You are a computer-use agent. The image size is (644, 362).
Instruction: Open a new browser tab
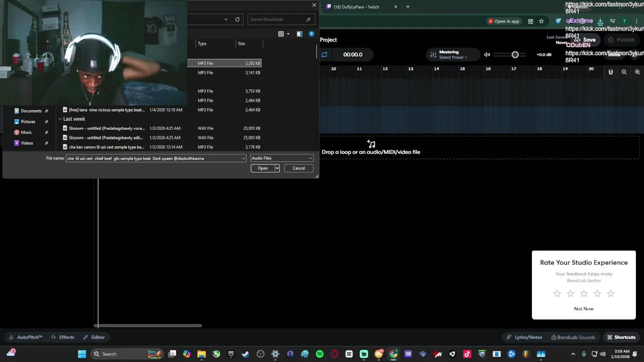pos(408,7)
